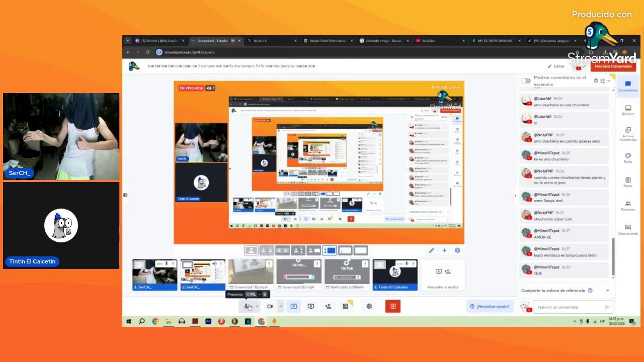Expand camera options arrow
This screenshot has height=362, width=644.
(281, 306)
